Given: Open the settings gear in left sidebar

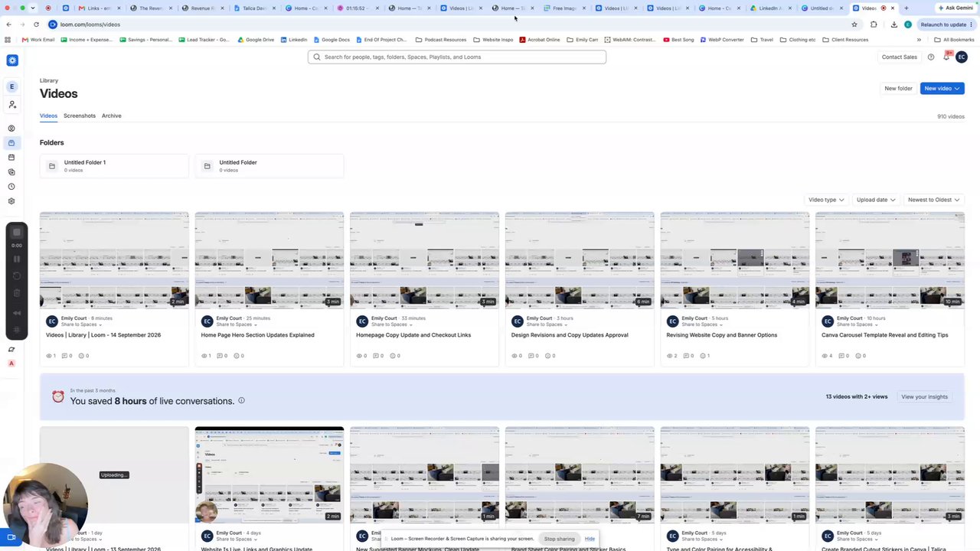Looking at the screenshot, I should pyautogui.click(x=11, y=201).
